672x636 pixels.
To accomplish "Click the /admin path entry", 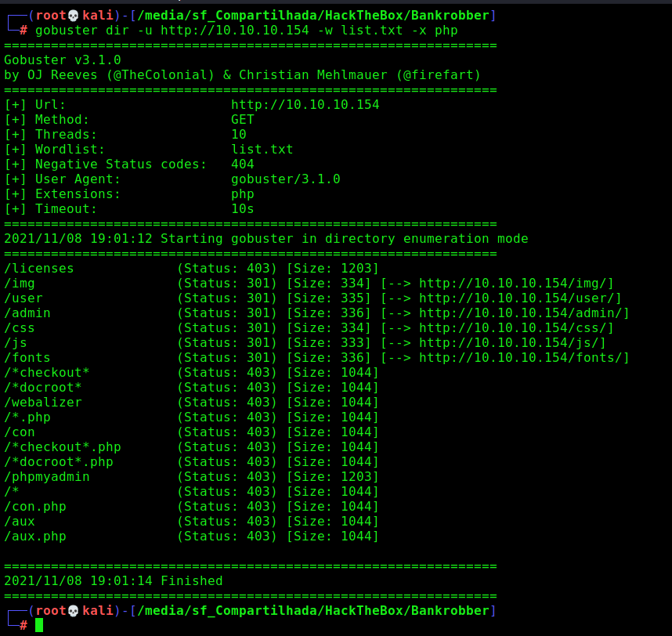I will (27, 313).
